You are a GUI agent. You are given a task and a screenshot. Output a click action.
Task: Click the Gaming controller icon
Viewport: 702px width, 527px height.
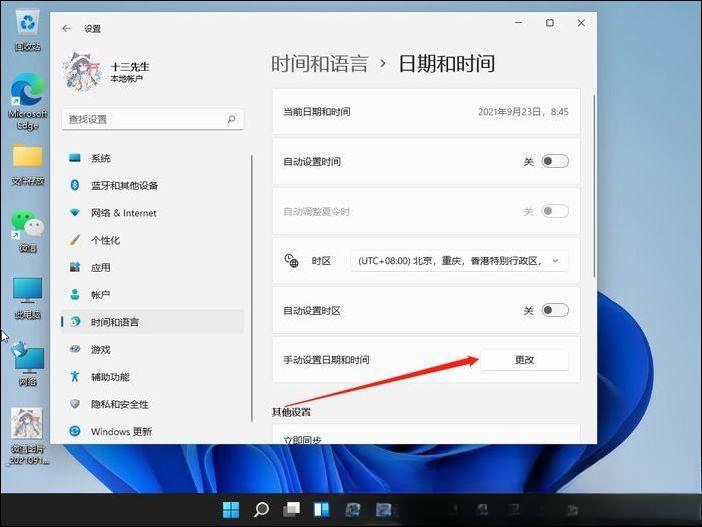pyautogui.click(x=75, y=349)
